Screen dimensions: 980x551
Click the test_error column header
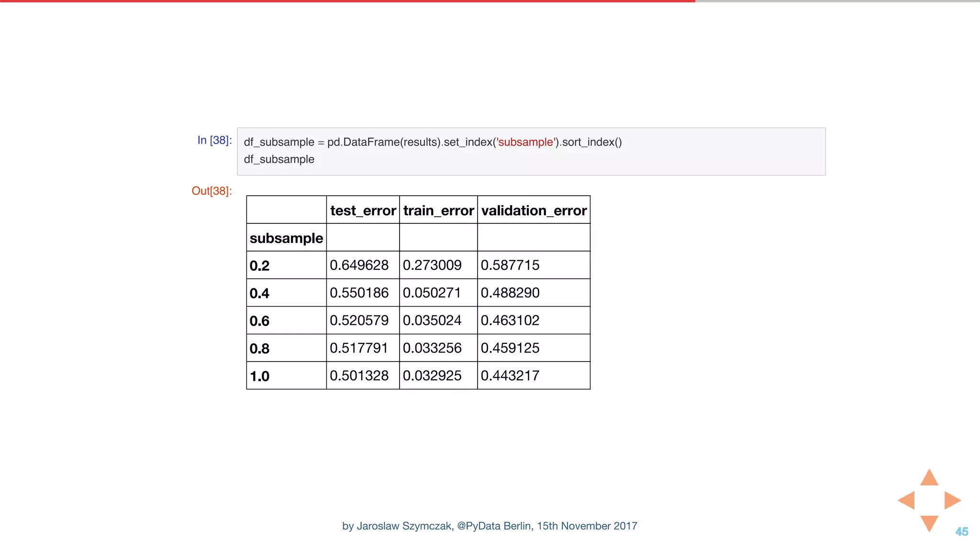(x=363, y=210)
